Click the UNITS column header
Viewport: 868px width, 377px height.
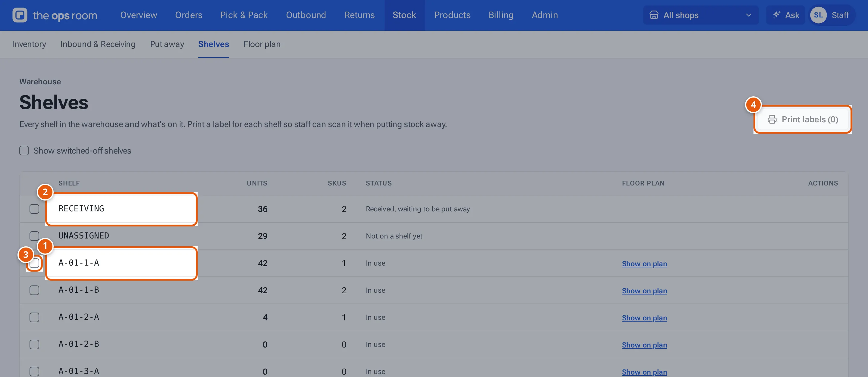tap(257, 183)
